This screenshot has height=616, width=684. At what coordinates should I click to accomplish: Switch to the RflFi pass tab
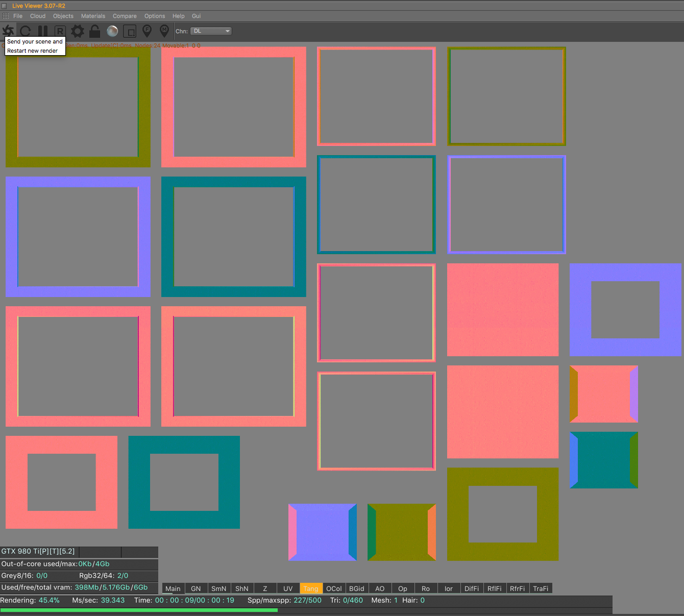(495, 588)
